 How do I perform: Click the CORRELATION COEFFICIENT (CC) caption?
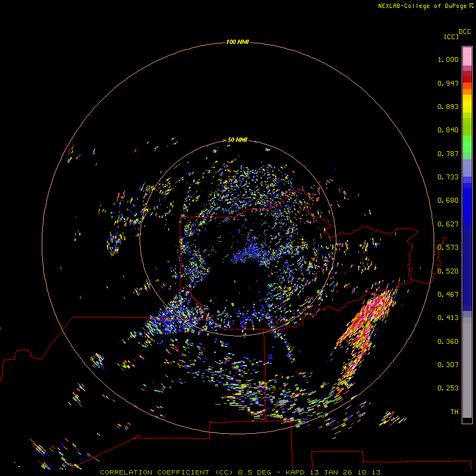166,472
